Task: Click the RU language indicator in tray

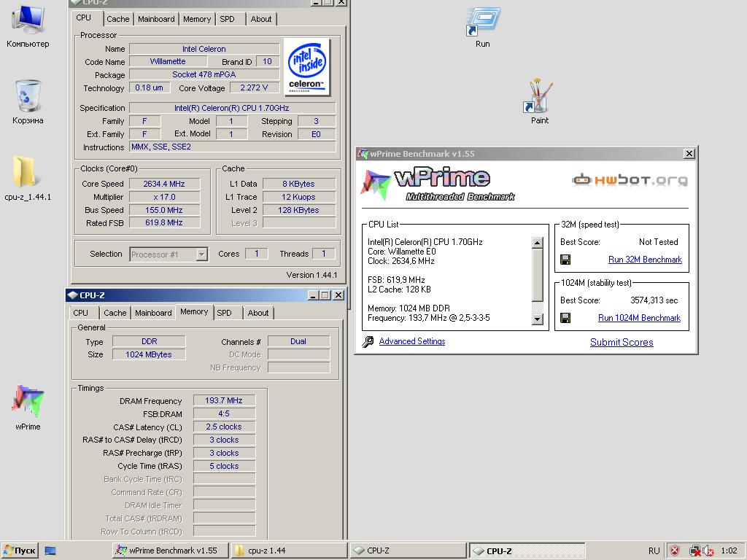Action: 654,551
